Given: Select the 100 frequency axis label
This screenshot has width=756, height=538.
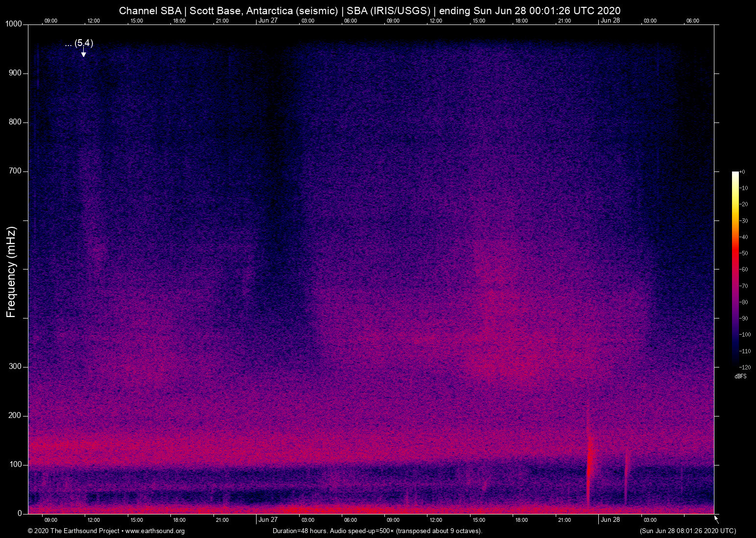Looking at the screenshot, I should 15,465.
